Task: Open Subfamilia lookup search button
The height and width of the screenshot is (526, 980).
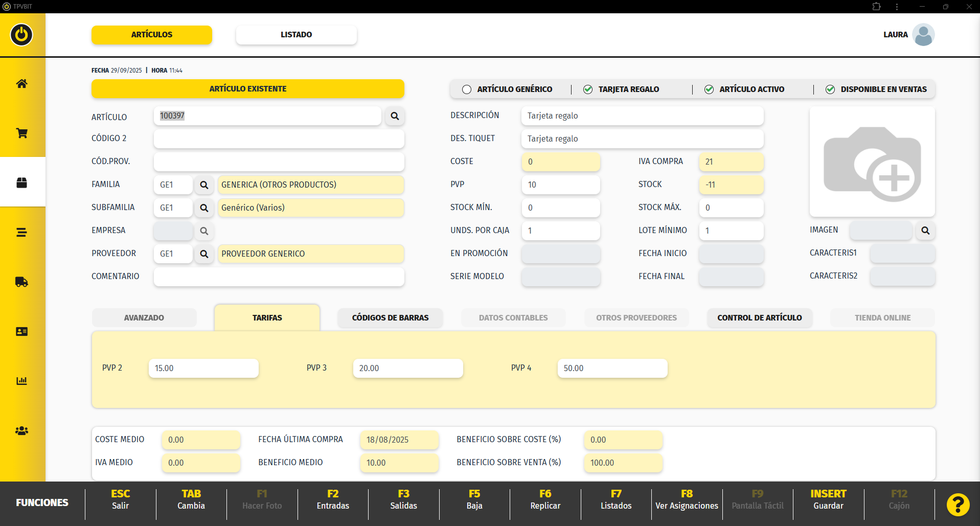Action: point(204,208)
